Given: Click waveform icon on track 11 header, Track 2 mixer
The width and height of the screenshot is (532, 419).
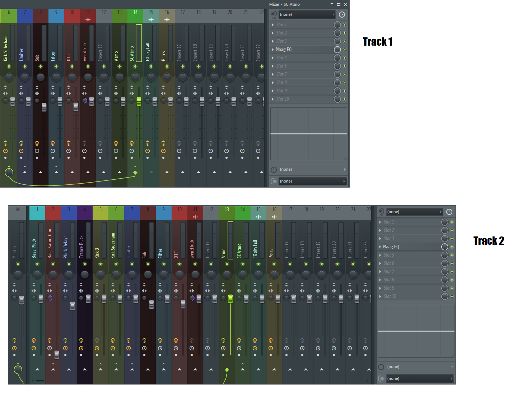Looking at the screenshot, I should 195,217.
